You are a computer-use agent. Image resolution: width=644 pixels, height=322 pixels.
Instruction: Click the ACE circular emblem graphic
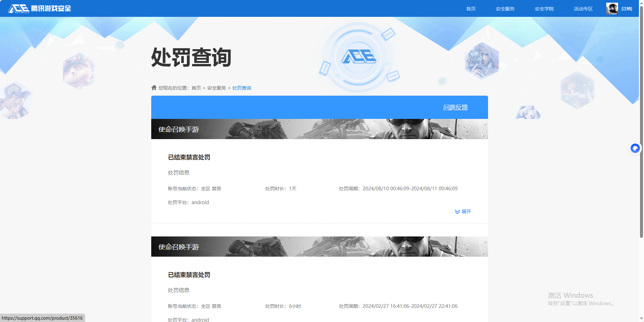point(359,57)
